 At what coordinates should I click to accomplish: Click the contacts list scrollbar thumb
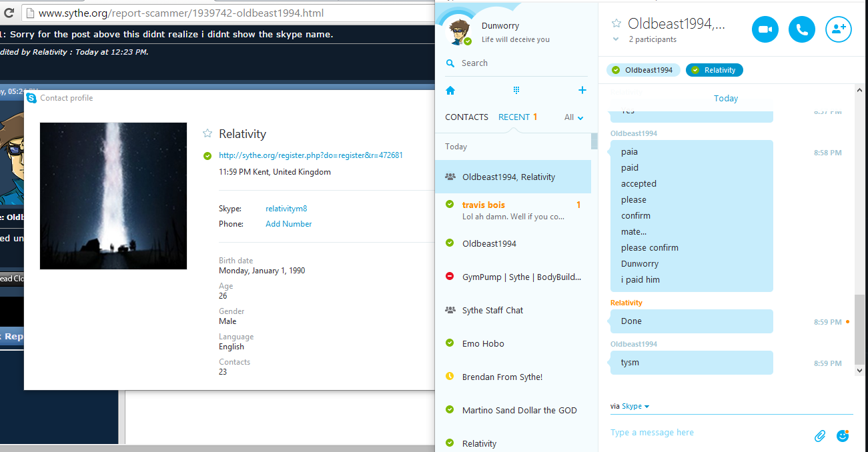click(x=594, y=141)
